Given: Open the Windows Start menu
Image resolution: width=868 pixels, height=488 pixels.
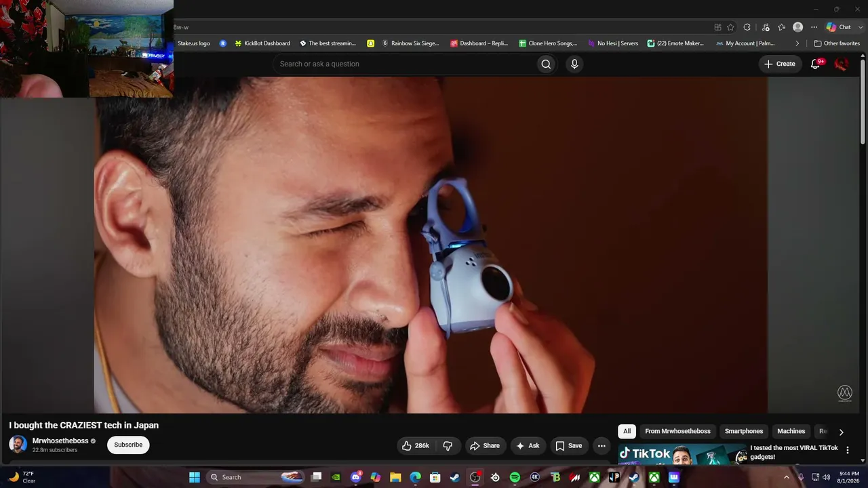Looking at the screenshot, I should [195, 477].
